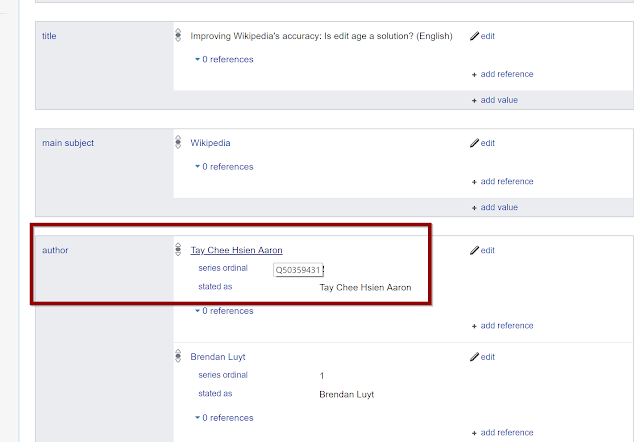Click stated as qualifier under Brendan Luyt
The height and width of the screenshot is (442, 640).
pos(215,394)
